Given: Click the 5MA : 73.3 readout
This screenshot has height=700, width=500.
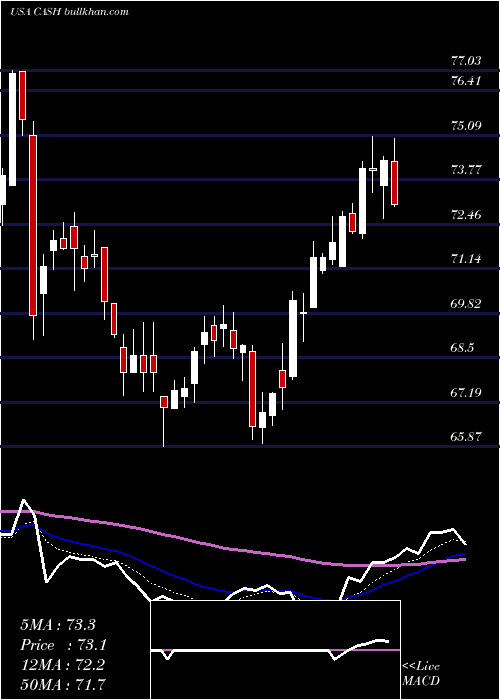Looking at the screenshot, I should pos(58,625).
